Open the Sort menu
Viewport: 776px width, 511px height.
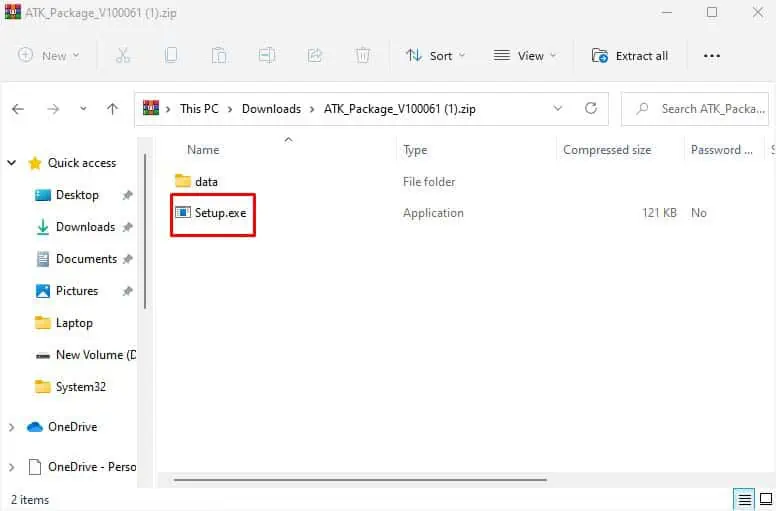tap(436, 55)
